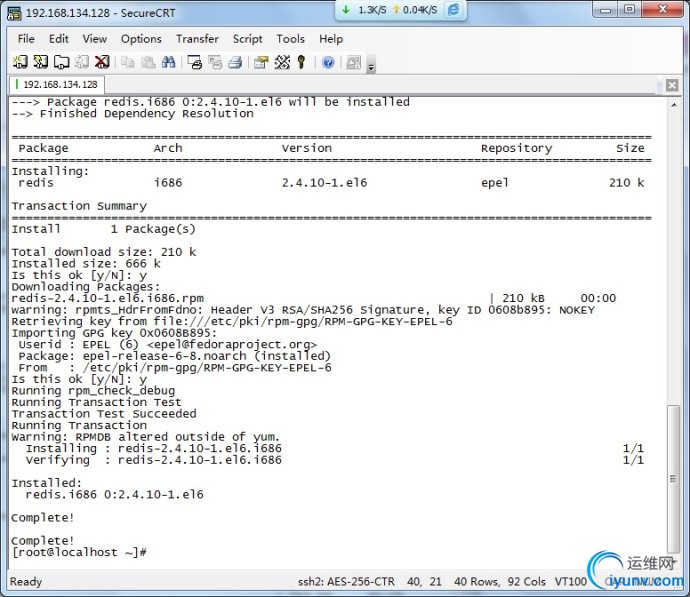Select the 192.168.134.128 session tab
The image size is (690, 597).
(x=57, y=84)
